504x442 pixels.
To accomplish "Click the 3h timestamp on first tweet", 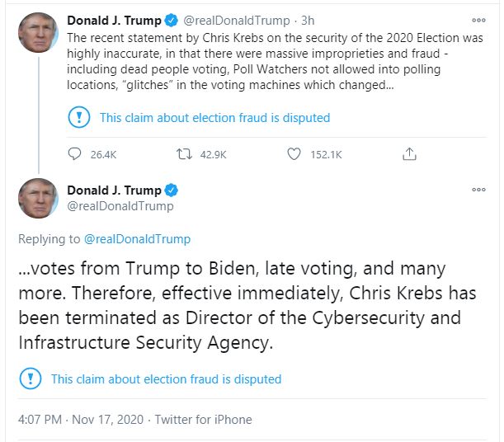I will coord(308,21).
